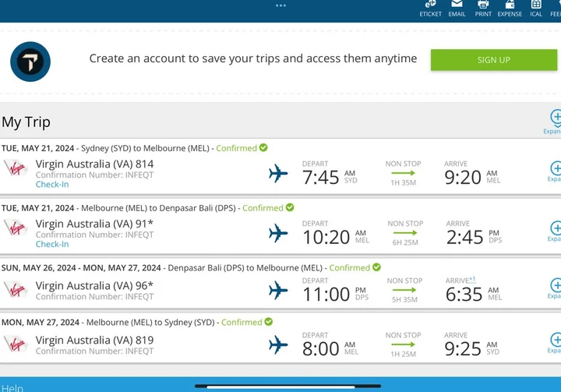Expand the Melbourne to Denpasar VA 91 flight details
Screen dimensions: 561x392
(556, 229)
